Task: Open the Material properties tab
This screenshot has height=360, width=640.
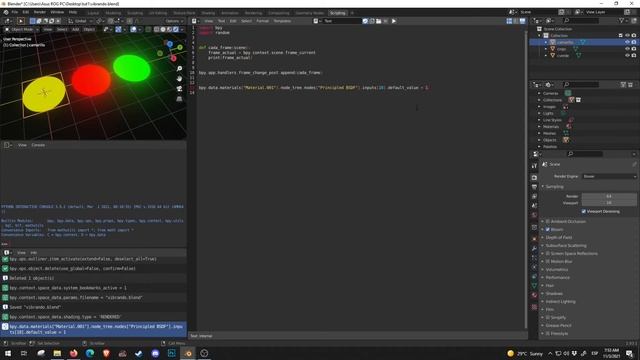Action: pyautogui.click(x=534, y=295)
